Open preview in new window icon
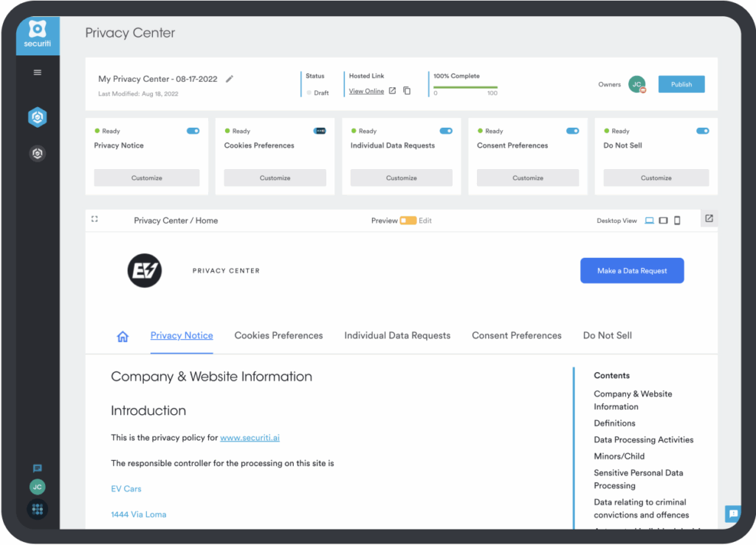Viewport: 756px width, 545px height. coord(709,219)
